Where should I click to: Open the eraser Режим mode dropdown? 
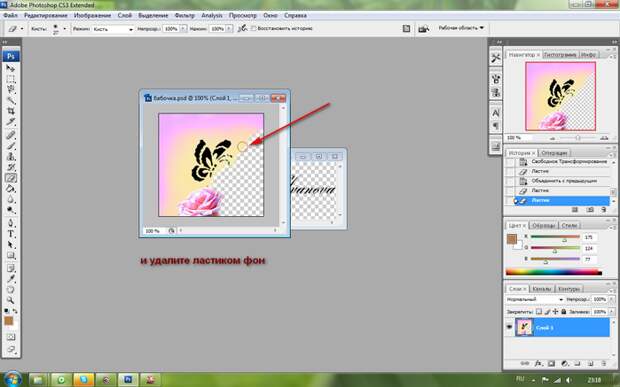[113, 29]
